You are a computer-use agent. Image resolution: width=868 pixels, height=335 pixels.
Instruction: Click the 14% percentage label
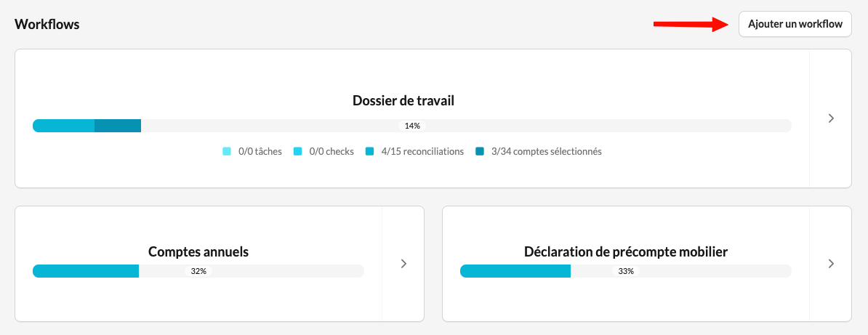pos(412,126)
